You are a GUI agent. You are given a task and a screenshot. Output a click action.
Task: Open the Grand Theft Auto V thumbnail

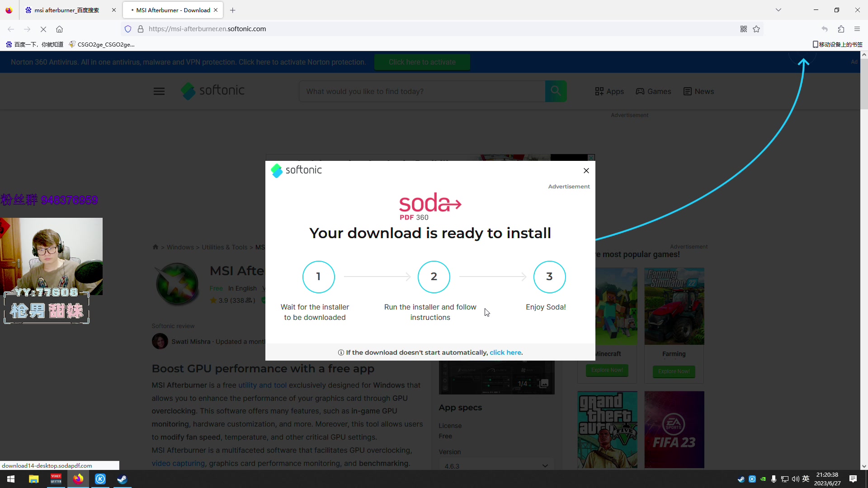click(x=607, y=430)
